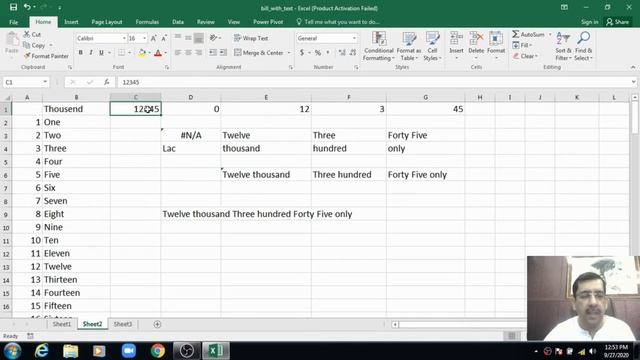
Task: Open Conditional Formatting menu
Action: click(379, 46)
